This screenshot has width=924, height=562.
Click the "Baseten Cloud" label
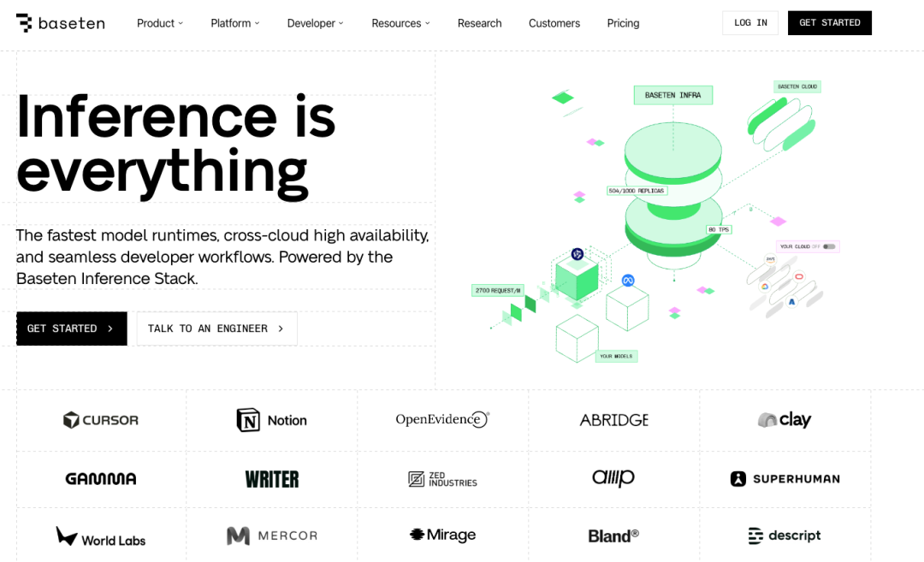click(797, 86)
